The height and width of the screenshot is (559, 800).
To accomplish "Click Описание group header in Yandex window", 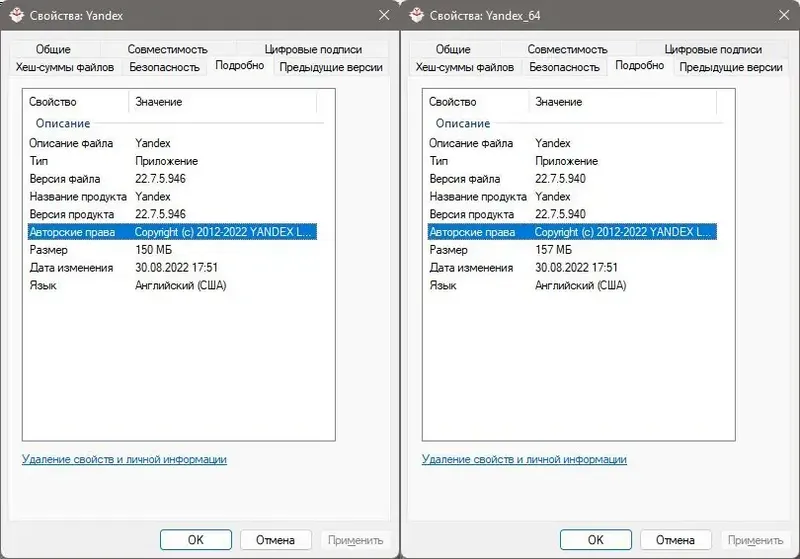I will click(63, 123).
